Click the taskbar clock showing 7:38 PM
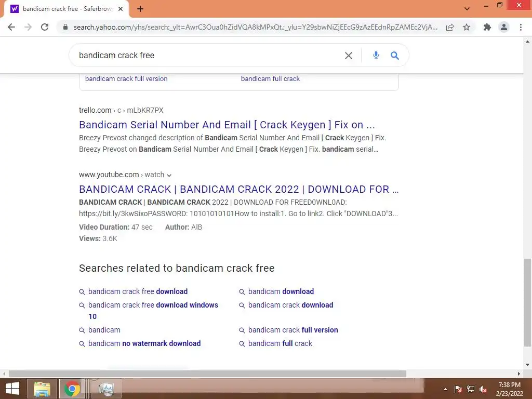This screenshot has width=532, height=399. pyautogui.click(x=509, y=389)
